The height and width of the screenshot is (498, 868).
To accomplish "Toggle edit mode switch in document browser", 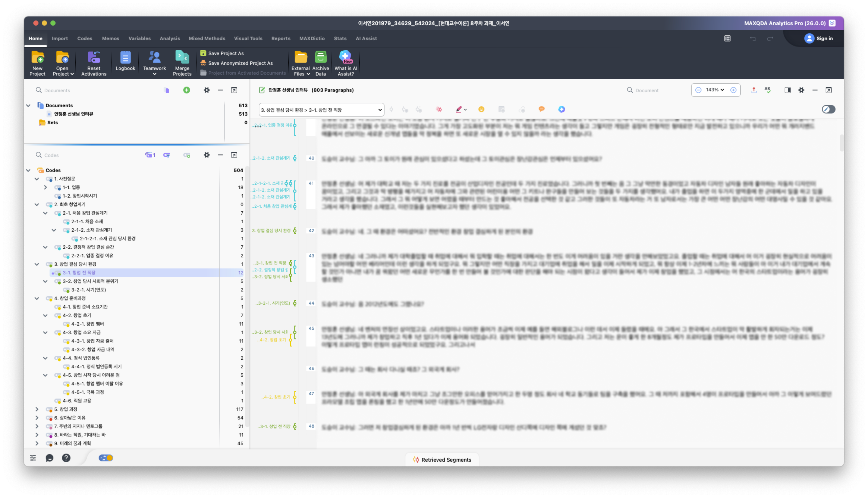I will (x=828, y=109).
